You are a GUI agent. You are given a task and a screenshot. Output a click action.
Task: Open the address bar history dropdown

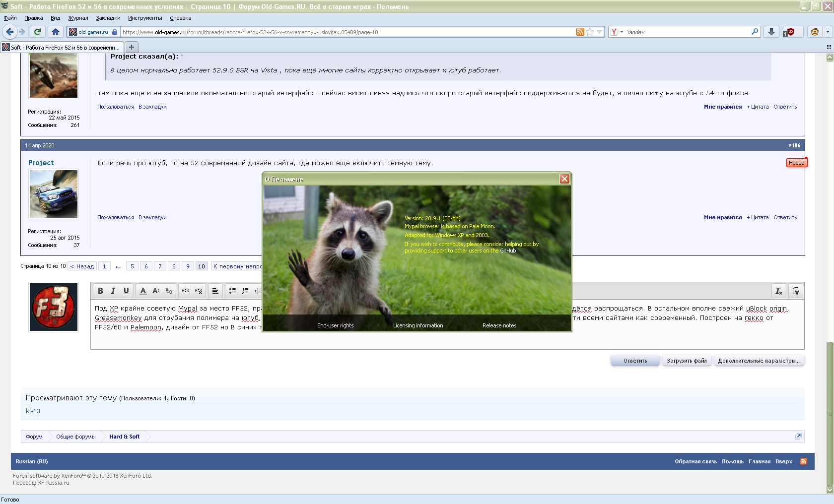[600, 32]
